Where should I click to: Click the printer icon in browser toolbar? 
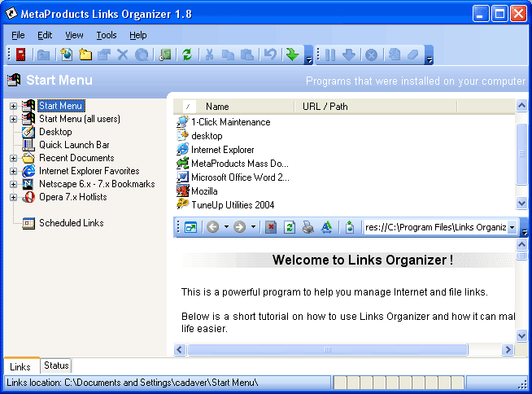click(308, 227)
